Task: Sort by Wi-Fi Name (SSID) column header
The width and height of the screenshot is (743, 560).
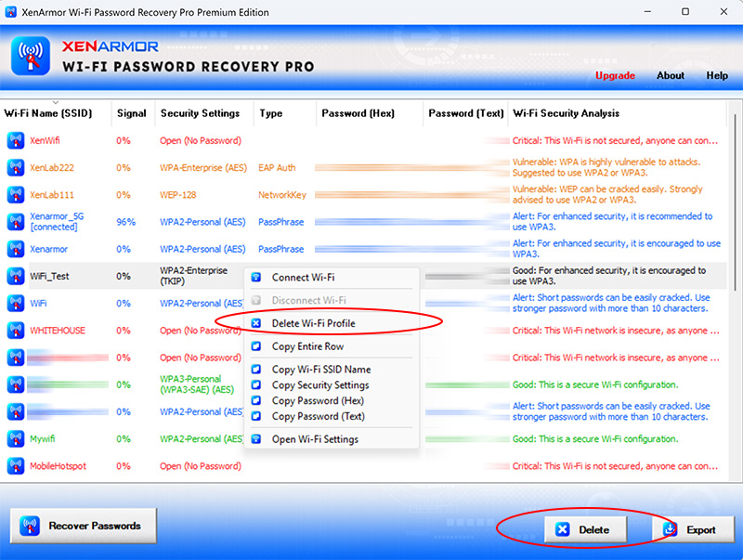Action: click(x=48, y=113)
